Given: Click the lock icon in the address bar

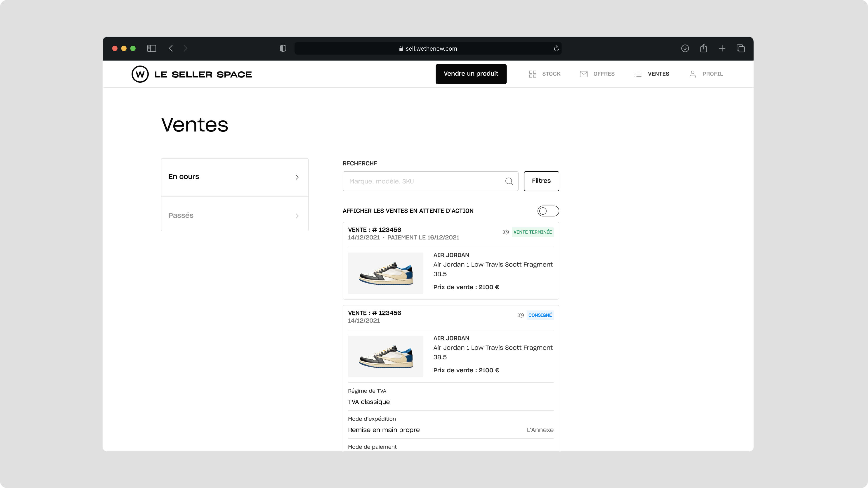Looking at the screenshot, I should (x=401, y=49).
